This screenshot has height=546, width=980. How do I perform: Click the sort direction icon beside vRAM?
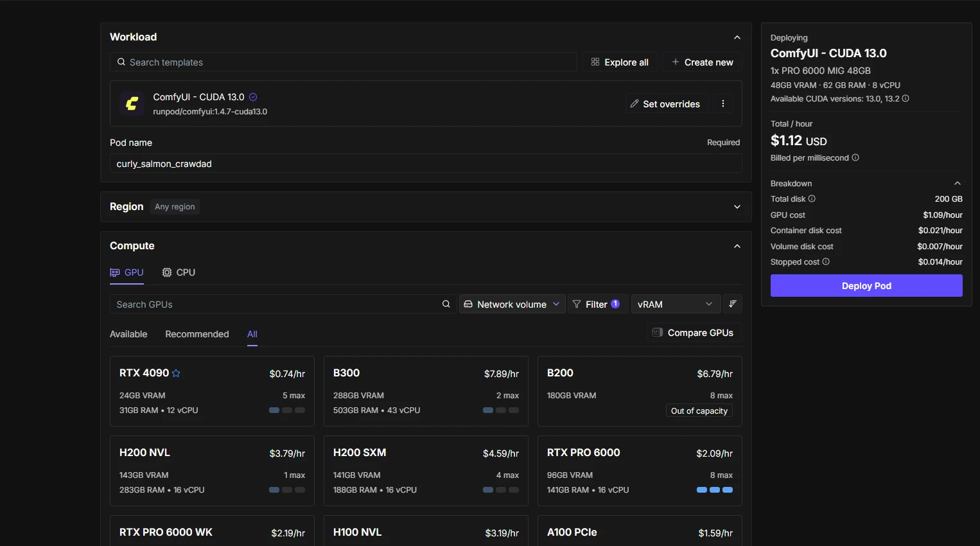click(x=733, y=304)
